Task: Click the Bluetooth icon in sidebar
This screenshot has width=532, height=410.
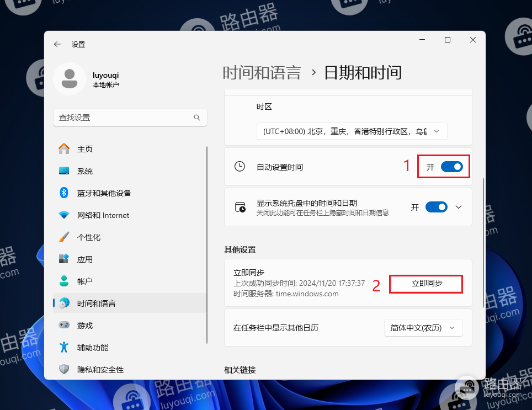Action: (64, 193)
